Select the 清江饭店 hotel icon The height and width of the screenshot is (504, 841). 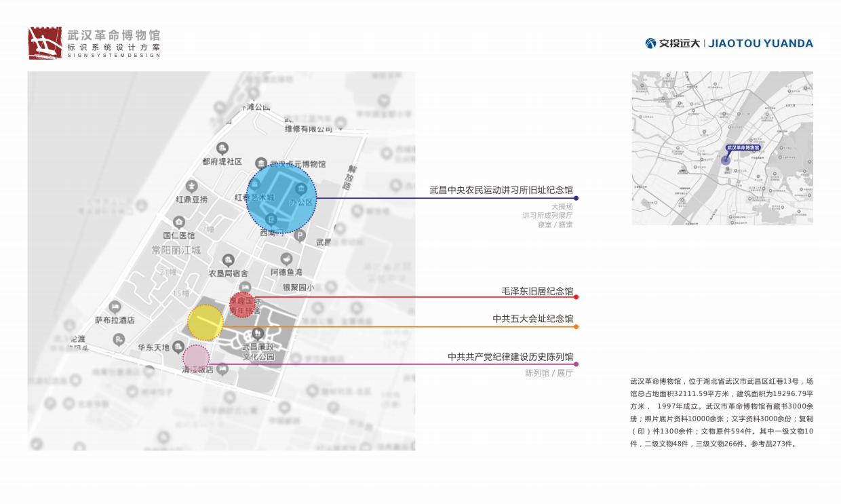222,369
